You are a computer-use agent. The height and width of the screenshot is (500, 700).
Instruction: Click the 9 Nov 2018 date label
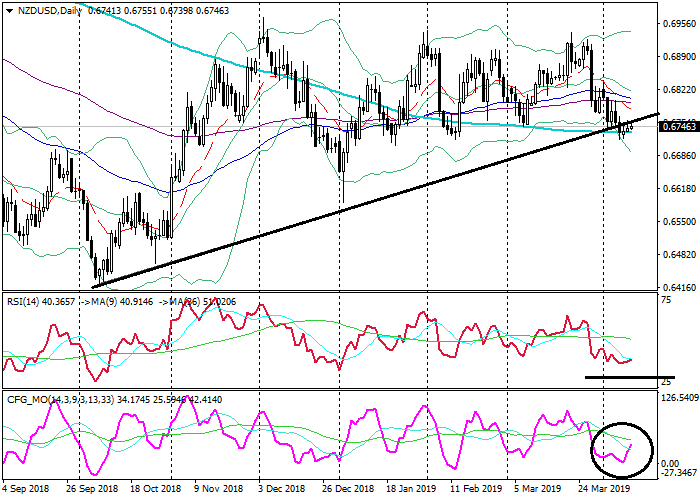point(218,490)
